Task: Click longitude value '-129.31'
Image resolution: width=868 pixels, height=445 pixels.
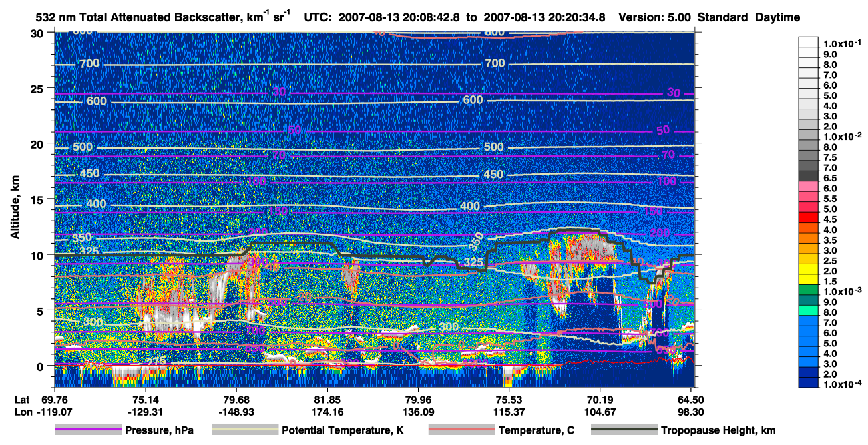Action: [x=145, y=412]
